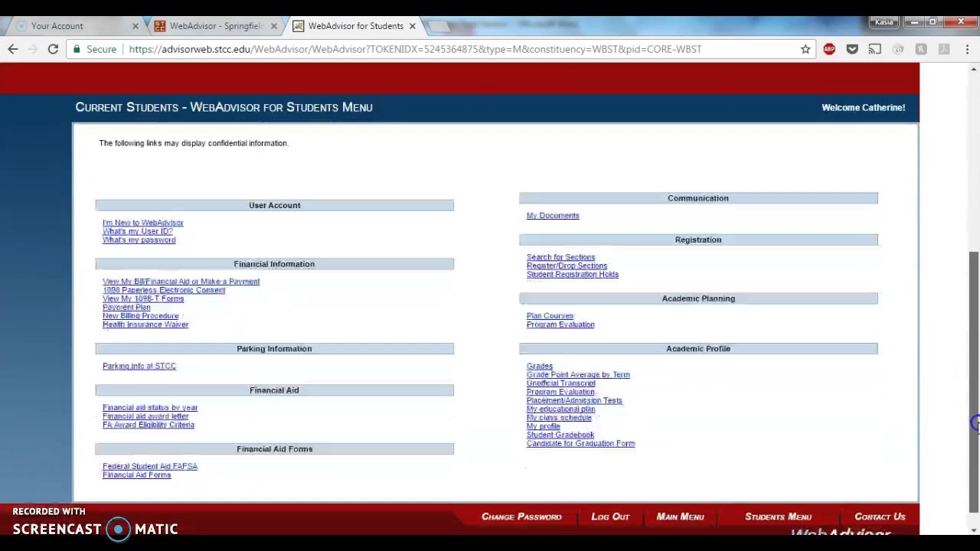The image size is (980, 551).
Task: Open Register/Drop Sections link
Action: [567, 266]
